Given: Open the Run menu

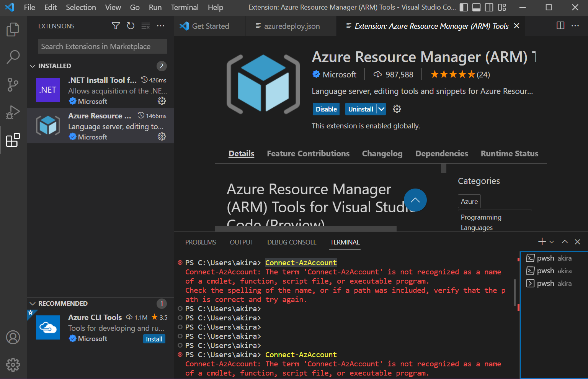Looking at the screenshot, I should click(155, 7).
